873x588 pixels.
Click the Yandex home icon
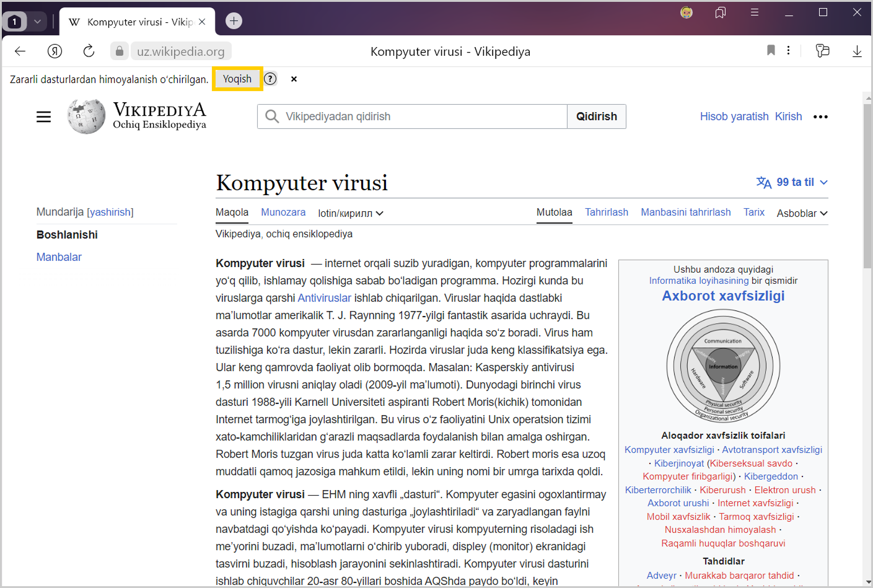pos(55,51)
